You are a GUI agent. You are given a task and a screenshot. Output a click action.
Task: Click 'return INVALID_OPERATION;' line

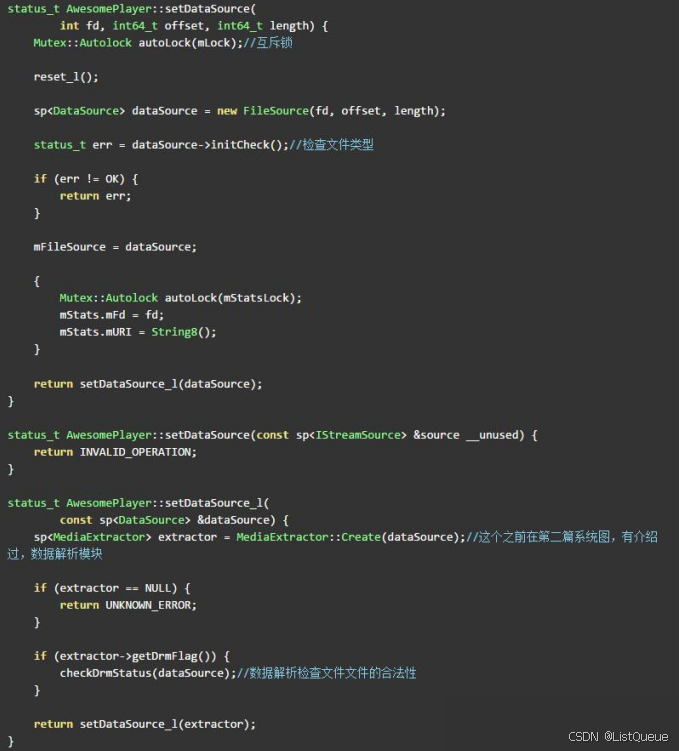[x=115, y=452]
